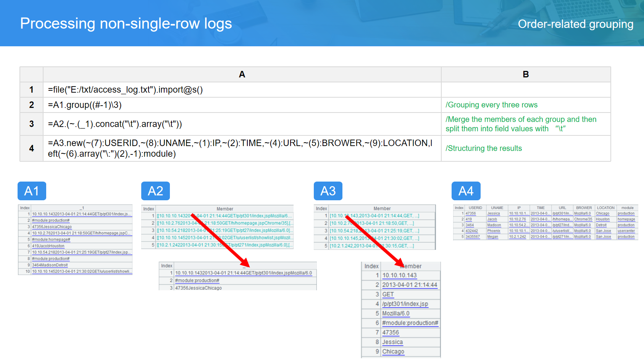Click the 10.10.10.143 member value link

click(x=399, y=275)
